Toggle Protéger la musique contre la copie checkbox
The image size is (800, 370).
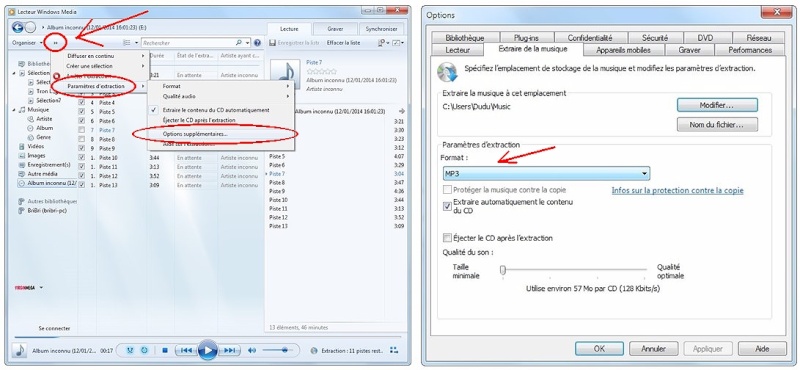point(447,190)
